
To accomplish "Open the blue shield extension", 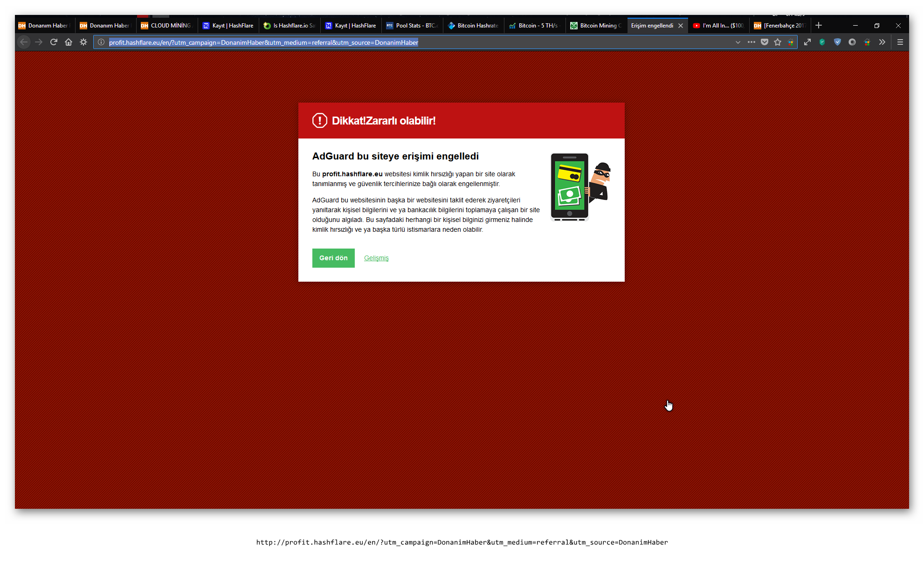I will click(837, 42).
